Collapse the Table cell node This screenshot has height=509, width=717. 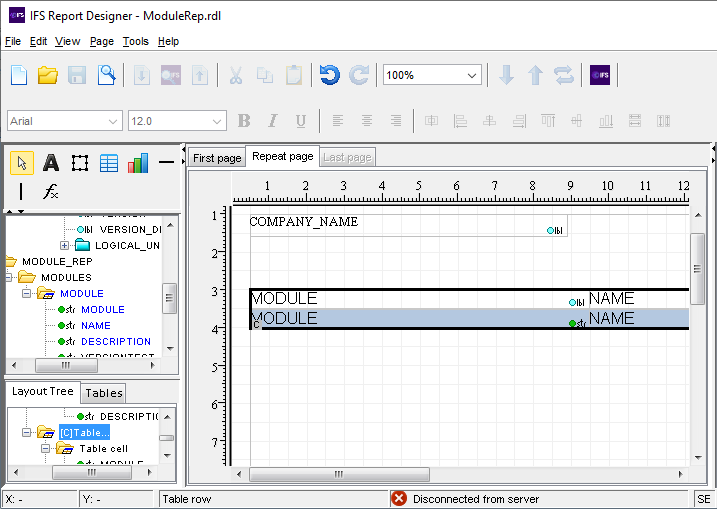(x=45, y=449)
